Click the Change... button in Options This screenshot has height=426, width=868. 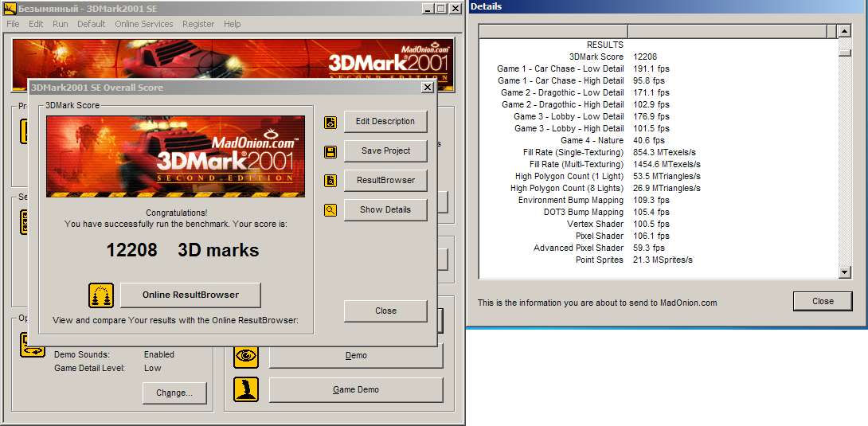tap(174, 393)
